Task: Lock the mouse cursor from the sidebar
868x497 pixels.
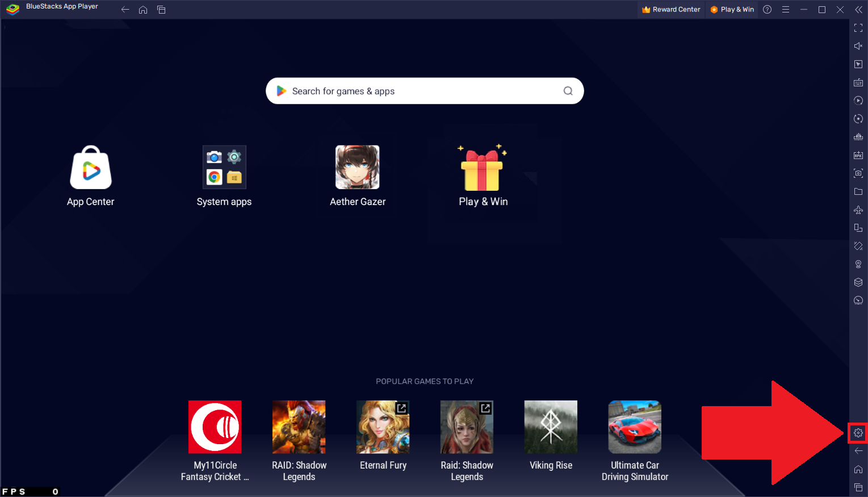Action: [x=858, y=64]
